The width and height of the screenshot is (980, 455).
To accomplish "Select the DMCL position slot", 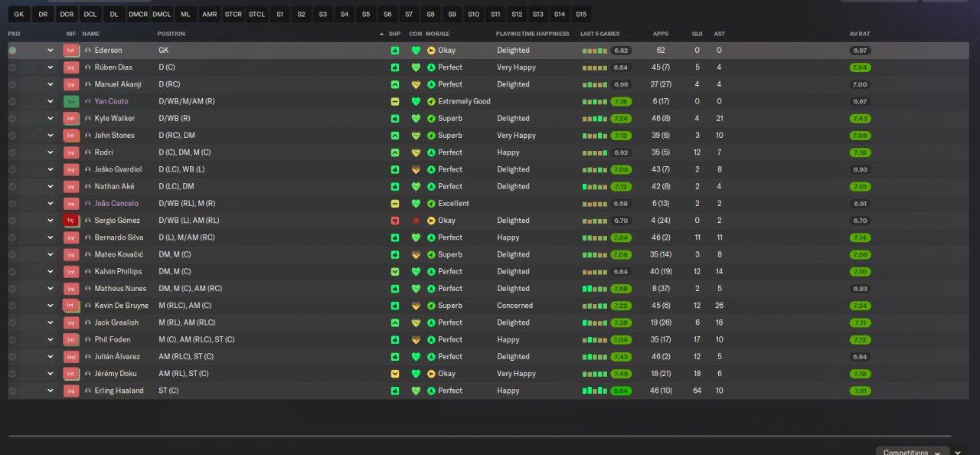I will 162,15.
